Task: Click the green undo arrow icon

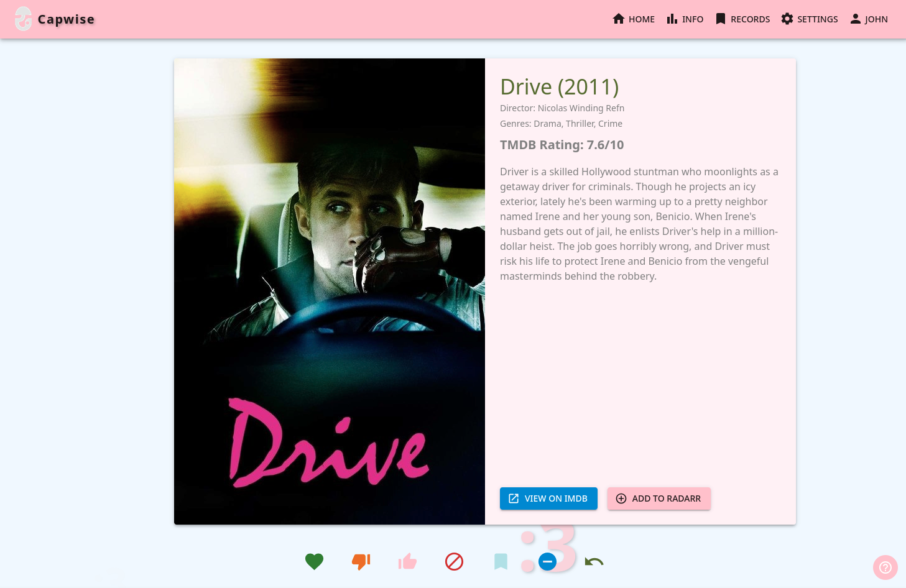Action: [x=594, y=562]
